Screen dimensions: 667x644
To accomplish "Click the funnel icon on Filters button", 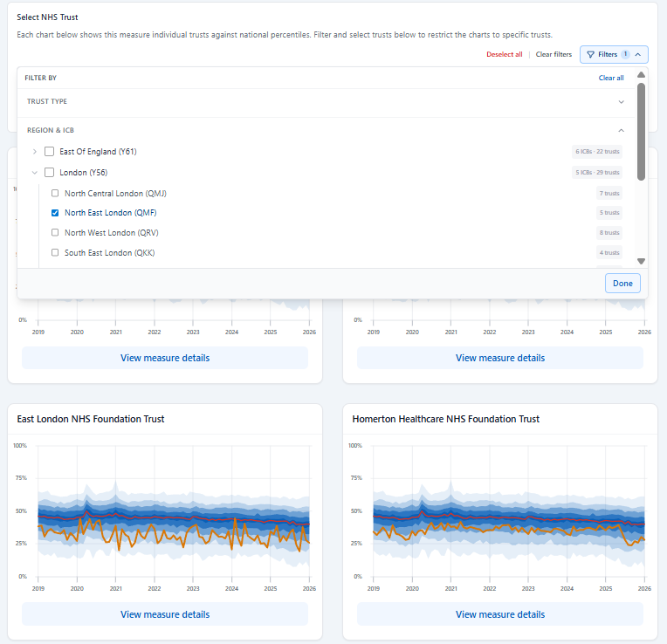I will [x=590, y=54].
